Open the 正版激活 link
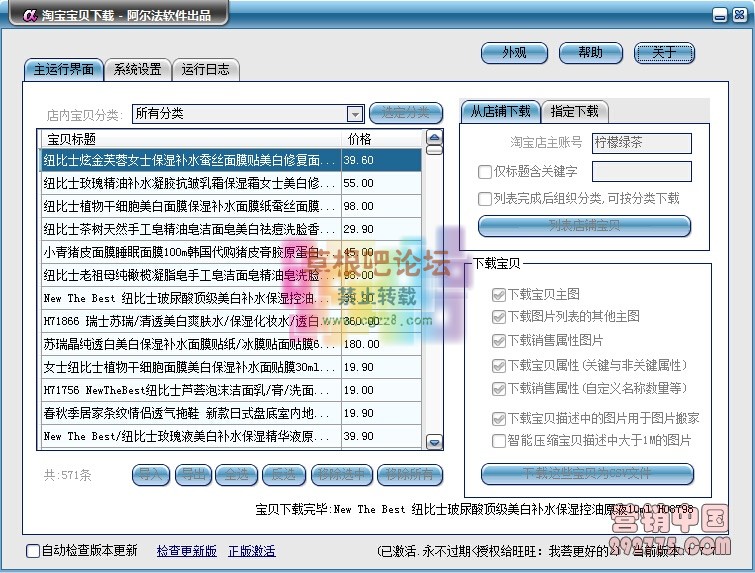 click(x=252, y=551)
